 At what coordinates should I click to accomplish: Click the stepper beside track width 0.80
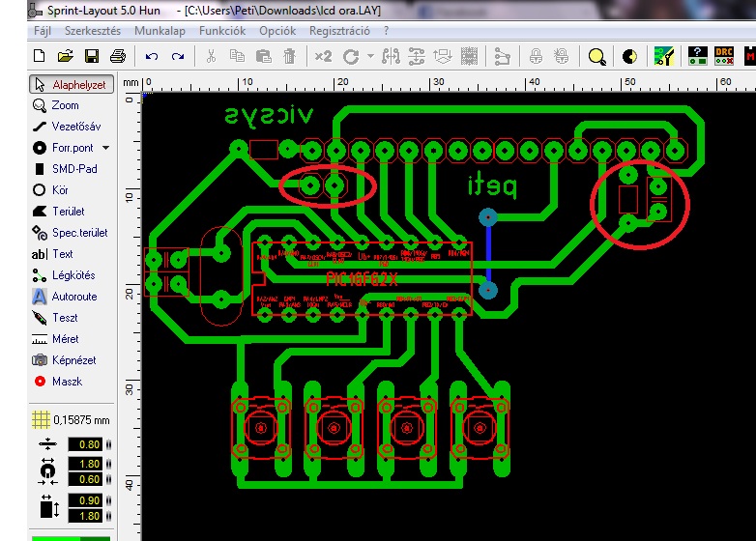[108, 444]
